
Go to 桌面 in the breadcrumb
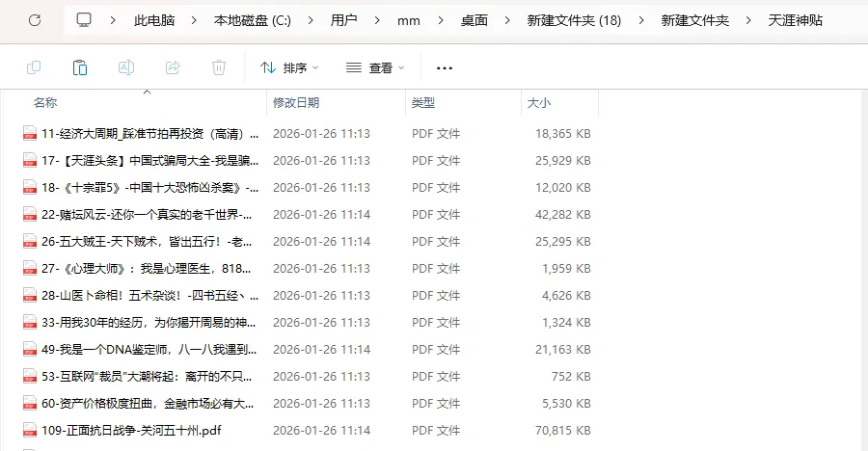pos(475,20)
